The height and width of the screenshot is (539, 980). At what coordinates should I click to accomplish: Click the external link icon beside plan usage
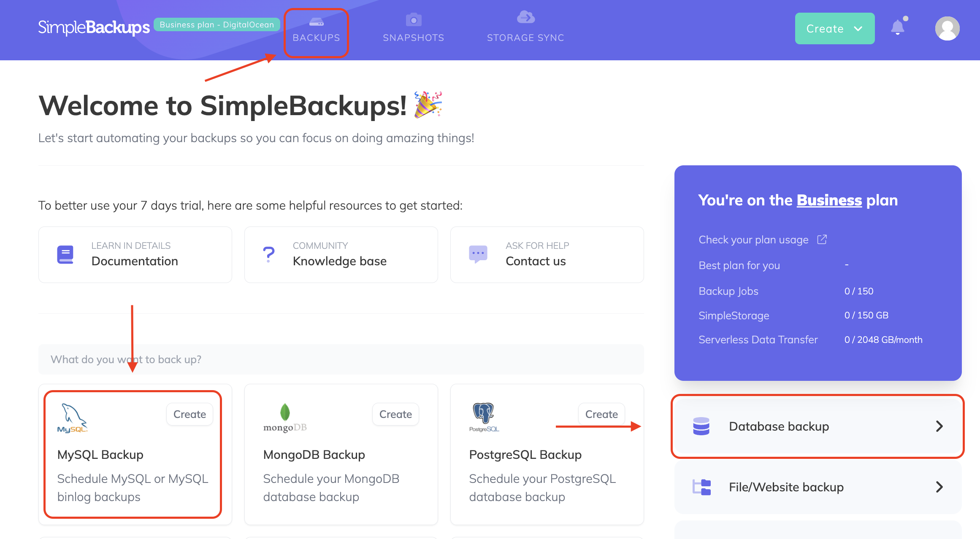[822, 240]
